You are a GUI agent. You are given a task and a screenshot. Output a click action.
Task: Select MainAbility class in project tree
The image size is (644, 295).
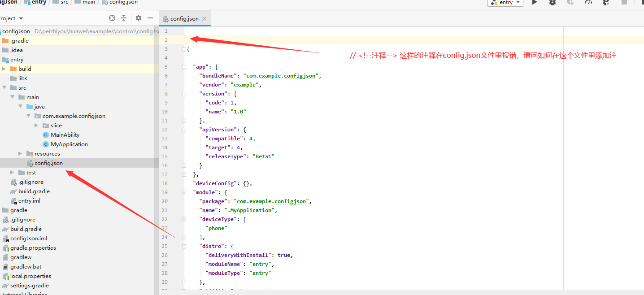[65, 135]
